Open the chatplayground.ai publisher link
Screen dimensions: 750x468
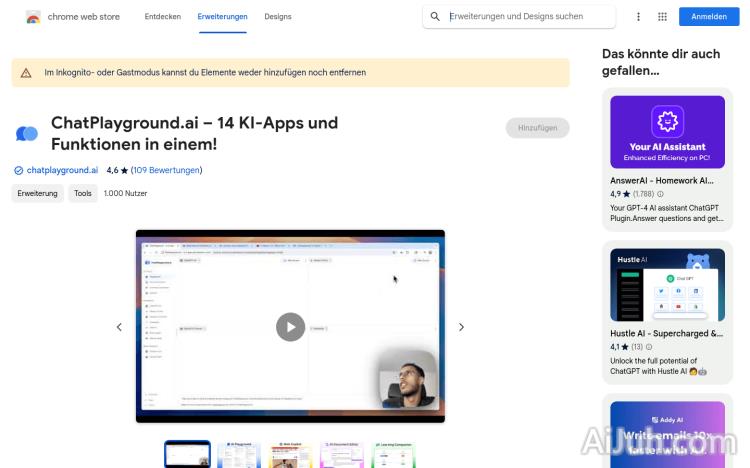[62, 170]
